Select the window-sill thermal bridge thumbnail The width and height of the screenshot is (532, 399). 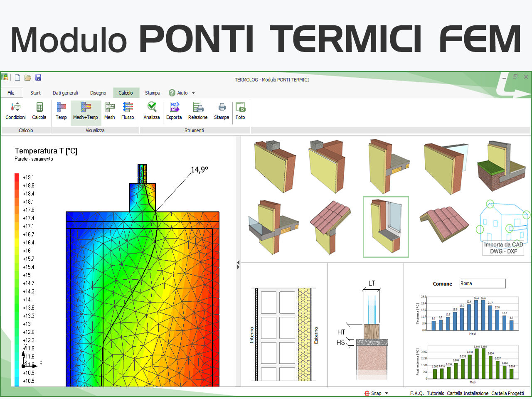tap(385, 227)
